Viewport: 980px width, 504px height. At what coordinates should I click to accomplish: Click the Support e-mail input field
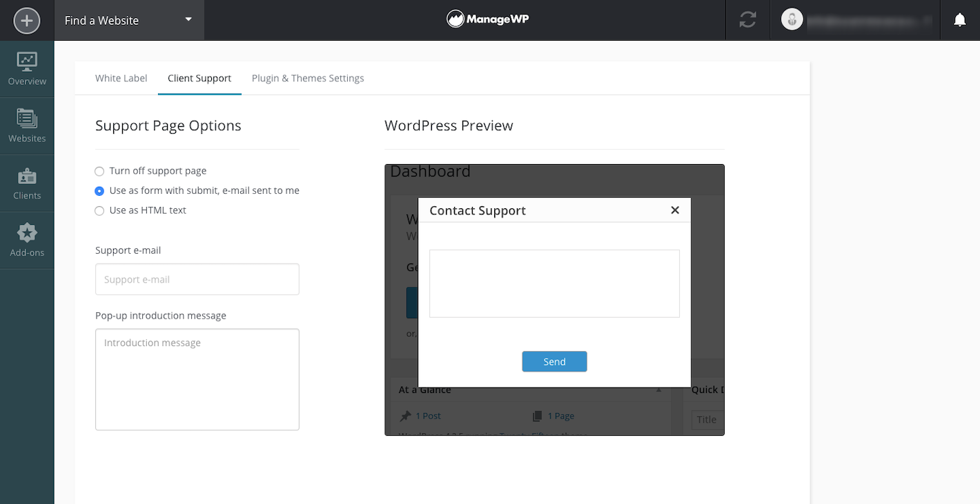[x=197, y=279]
